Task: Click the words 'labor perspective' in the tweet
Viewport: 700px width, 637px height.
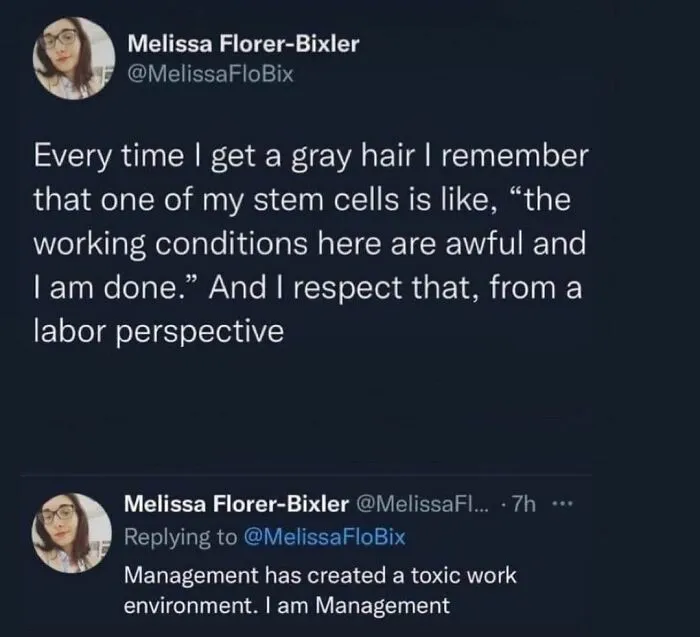Action: coord(159,333)
